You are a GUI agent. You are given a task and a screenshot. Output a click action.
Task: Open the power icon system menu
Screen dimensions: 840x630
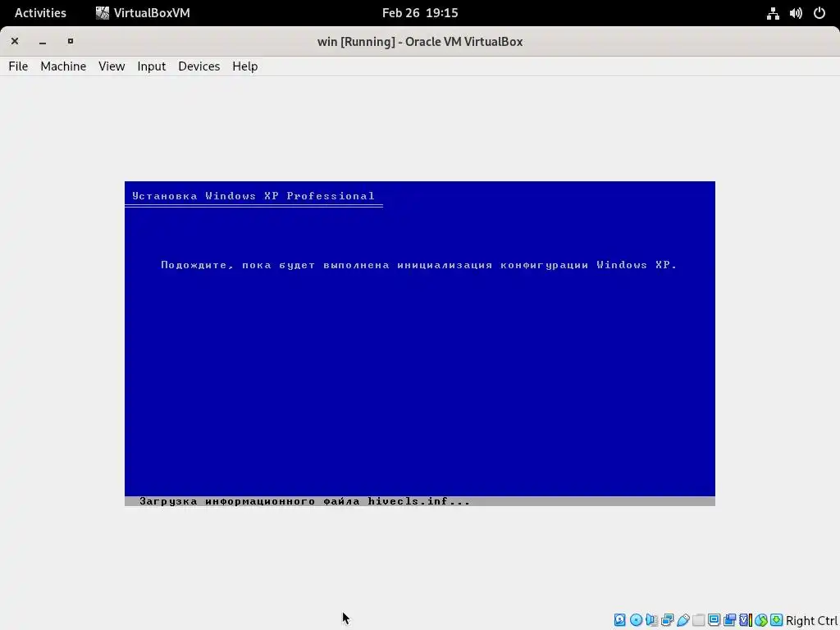click(x=819, y=13)
